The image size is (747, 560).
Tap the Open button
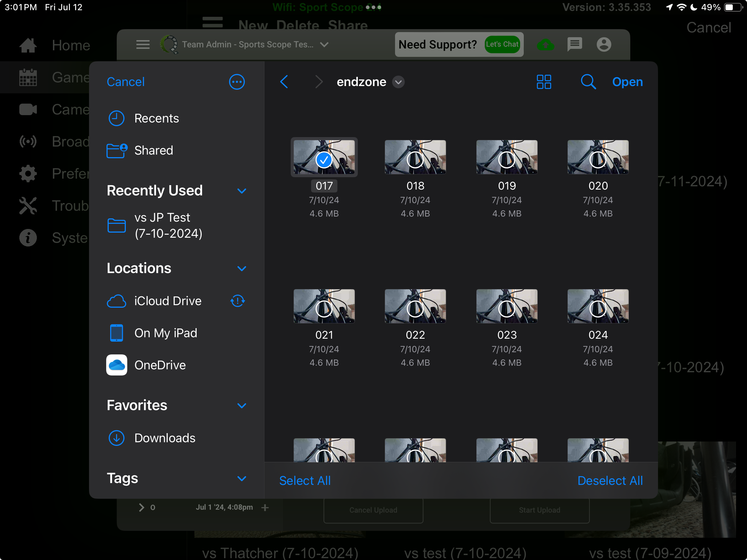click(x=627, y=82)
